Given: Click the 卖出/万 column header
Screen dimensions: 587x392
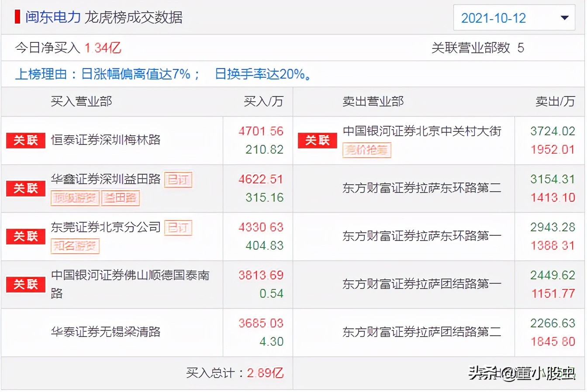Looking at the screenshot, I should 555,102.
